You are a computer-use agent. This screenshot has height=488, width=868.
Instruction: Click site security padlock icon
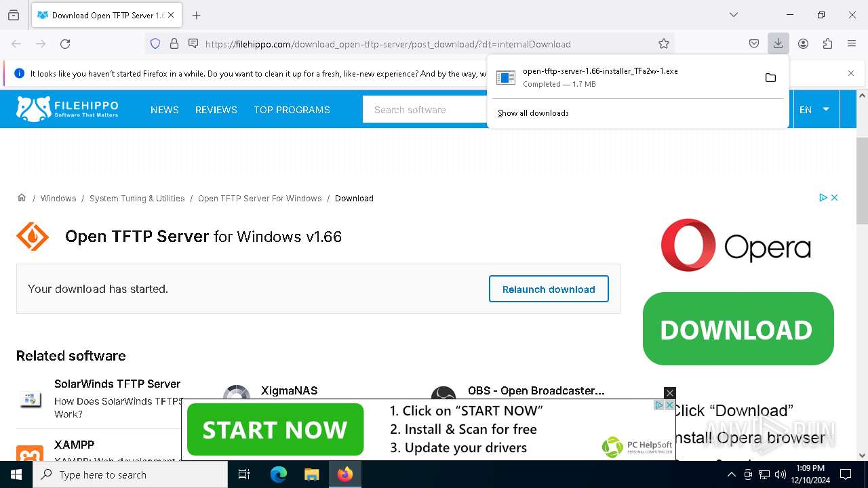click(174, 44)
